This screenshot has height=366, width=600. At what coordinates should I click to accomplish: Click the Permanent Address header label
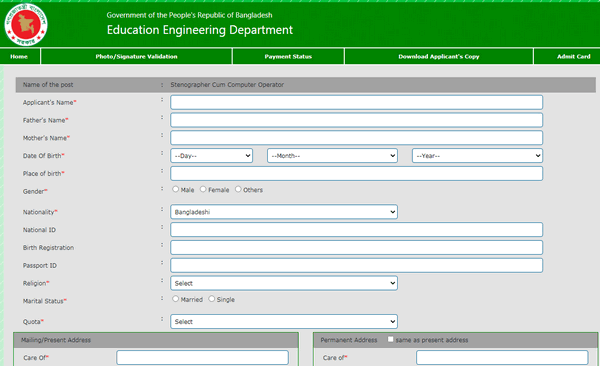[349, 340]
